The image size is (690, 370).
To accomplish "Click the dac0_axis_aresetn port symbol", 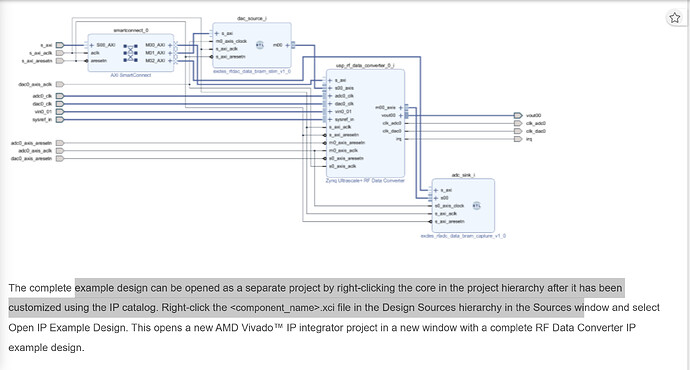I will click(60, 158).
